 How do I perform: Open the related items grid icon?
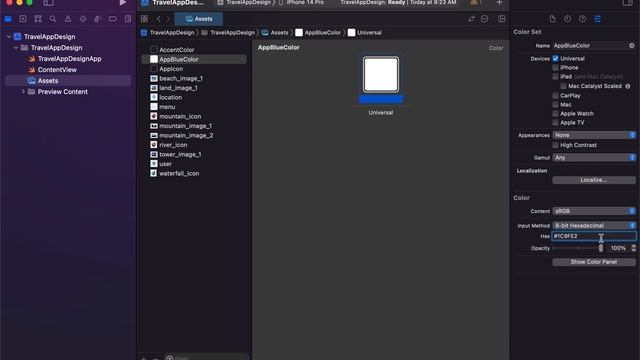point(144,19)
